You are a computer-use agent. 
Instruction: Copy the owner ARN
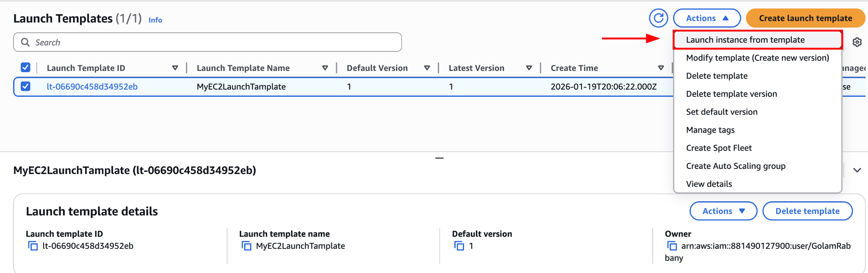pyautogui.click(x=672, y=245)
